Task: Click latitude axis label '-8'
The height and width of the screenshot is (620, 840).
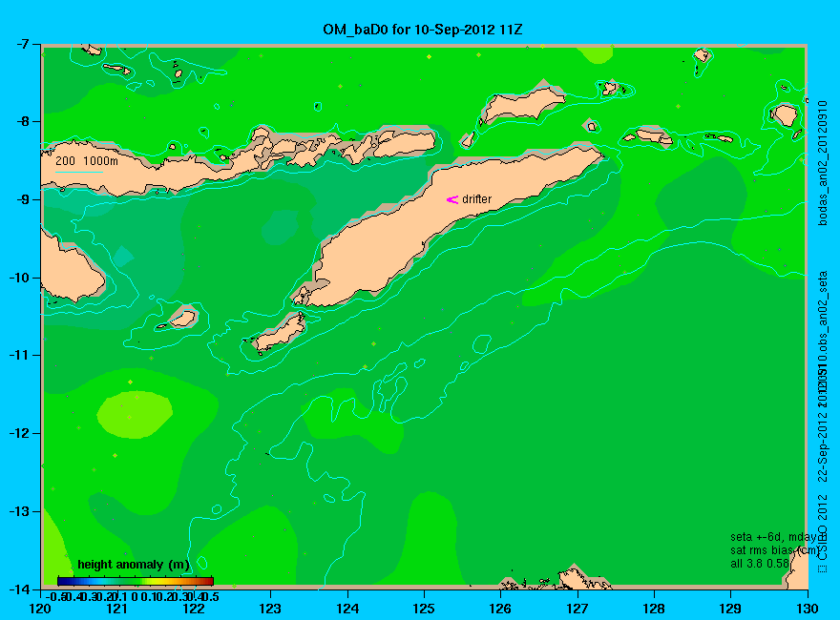Action: click(x=21, y=121)
